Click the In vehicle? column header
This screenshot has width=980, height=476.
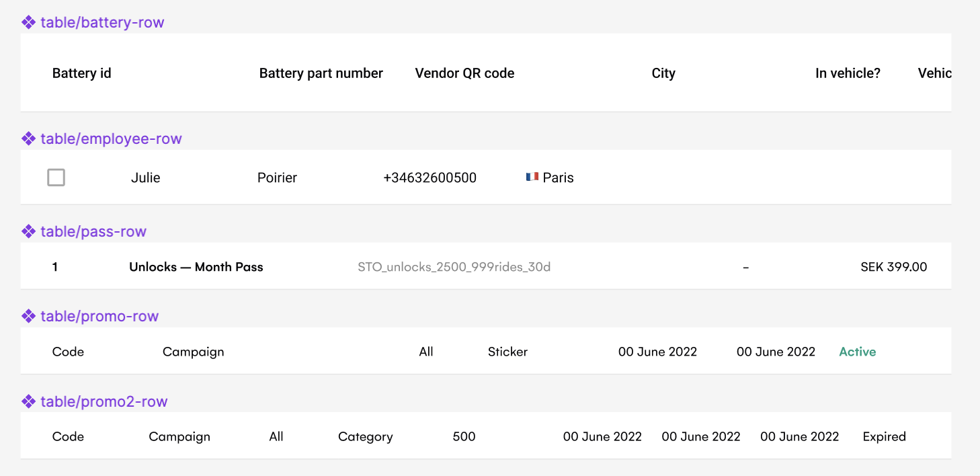point(848,73)
